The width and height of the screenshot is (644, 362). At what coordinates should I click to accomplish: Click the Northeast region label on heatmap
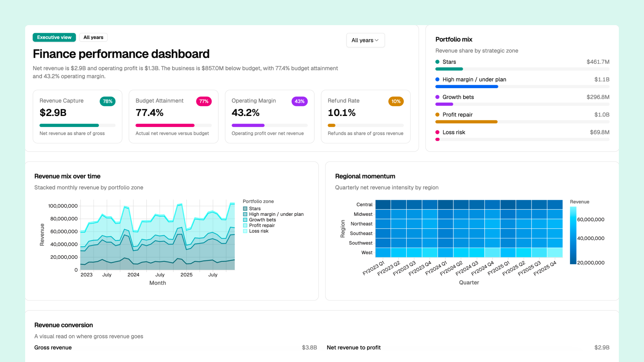362,224
